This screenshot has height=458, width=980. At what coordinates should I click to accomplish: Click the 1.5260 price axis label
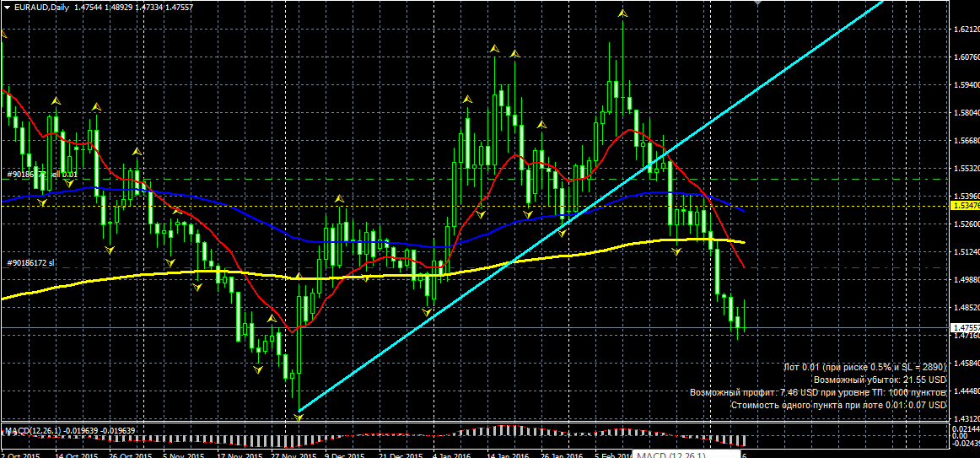(967, 224)
